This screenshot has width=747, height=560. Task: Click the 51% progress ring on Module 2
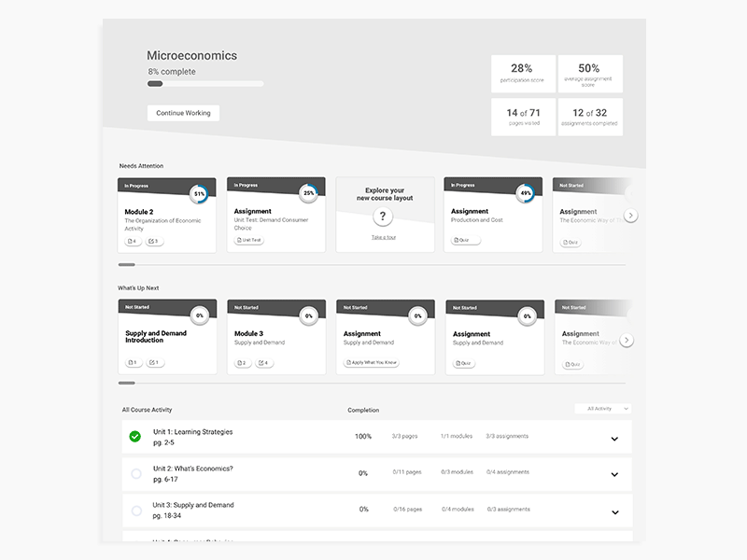point(199,194)
